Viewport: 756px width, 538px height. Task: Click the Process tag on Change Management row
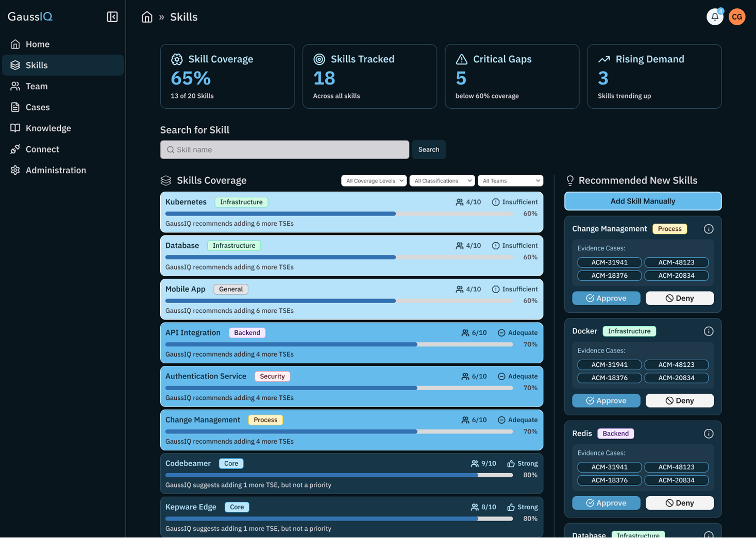tap(265, 420)
